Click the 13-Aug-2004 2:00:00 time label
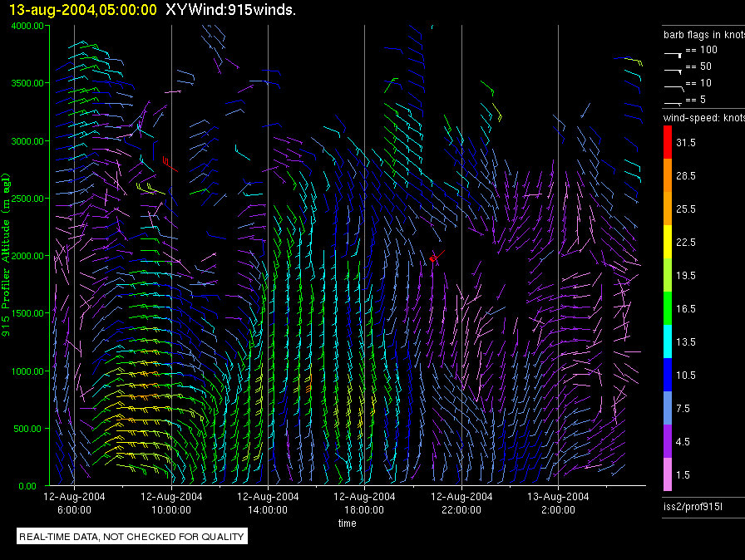This screenshot has width=745, height=560. 558,503
